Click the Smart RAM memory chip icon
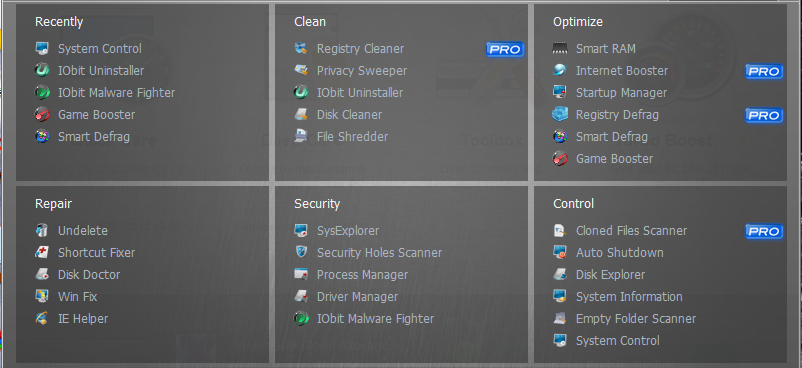Screen dimensions: 802x368 (x=560, y=49)
